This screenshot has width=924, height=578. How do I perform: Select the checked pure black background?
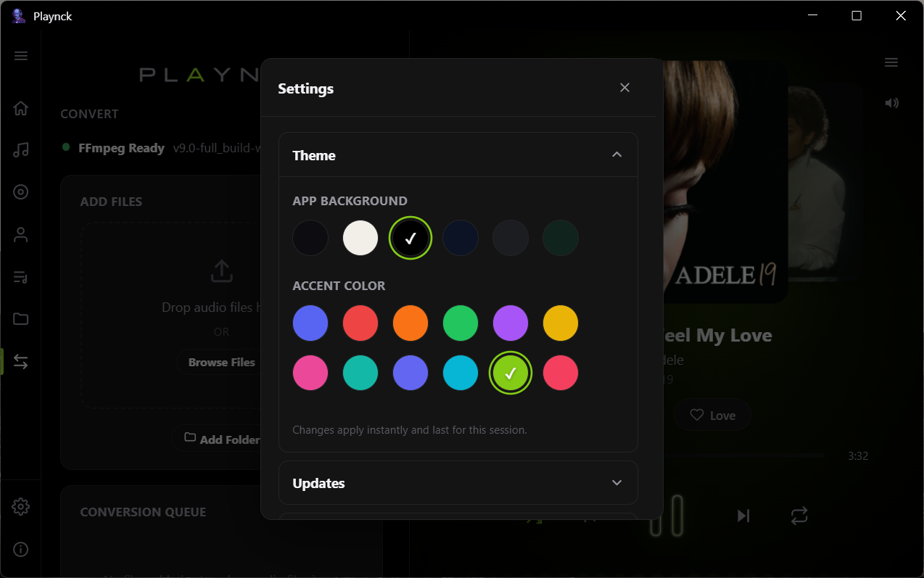click(411, 238)
